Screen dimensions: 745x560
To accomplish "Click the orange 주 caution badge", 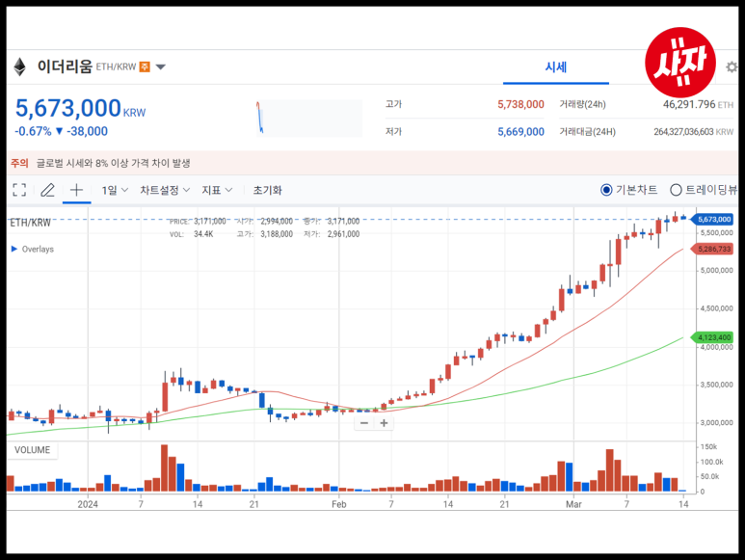I will click(x=145, y=67).
